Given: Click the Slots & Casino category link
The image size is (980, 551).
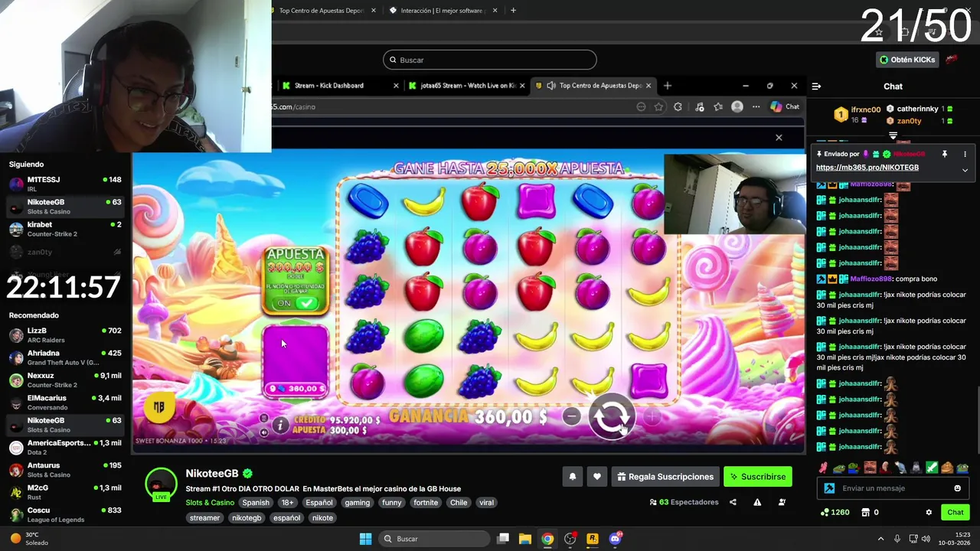Looking at the screenshot, I should coord(210,503).
